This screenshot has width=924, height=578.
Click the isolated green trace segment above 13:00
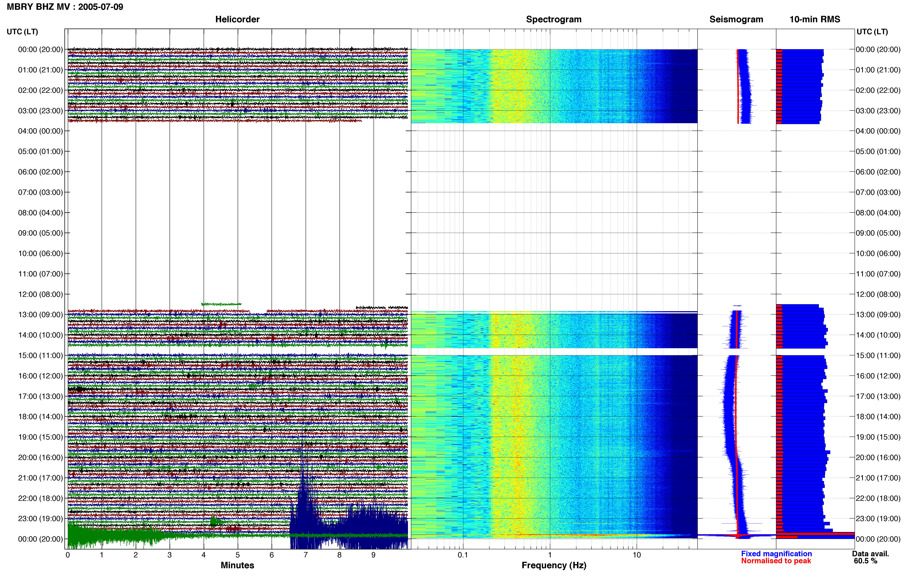click(x=221, y=304)
